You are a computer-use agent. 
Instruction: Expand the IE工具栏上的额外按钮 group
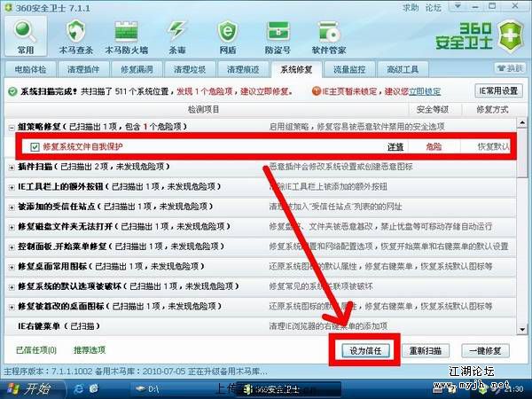tap(12, 187)
